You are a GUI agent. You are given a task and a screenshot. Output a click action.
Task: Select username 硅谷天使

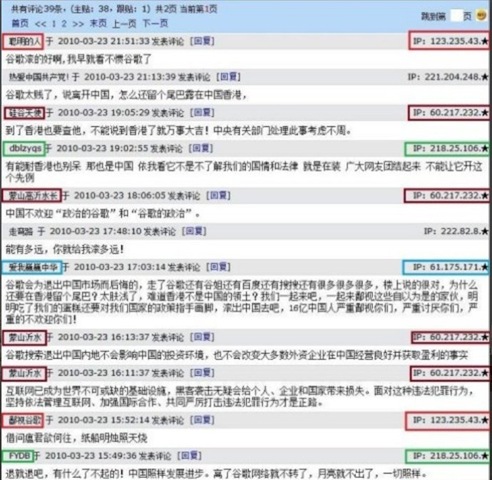pos(25,113)
